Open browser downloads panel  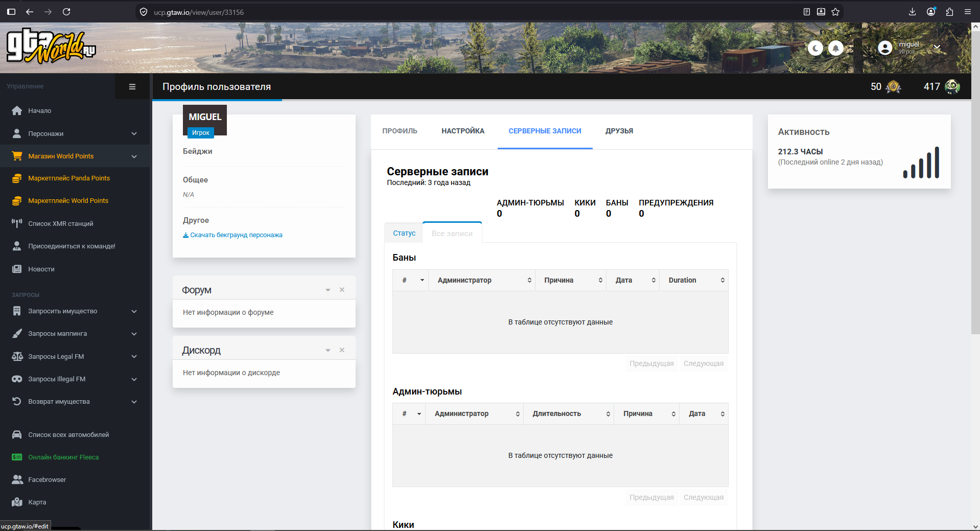coord(912,12)
